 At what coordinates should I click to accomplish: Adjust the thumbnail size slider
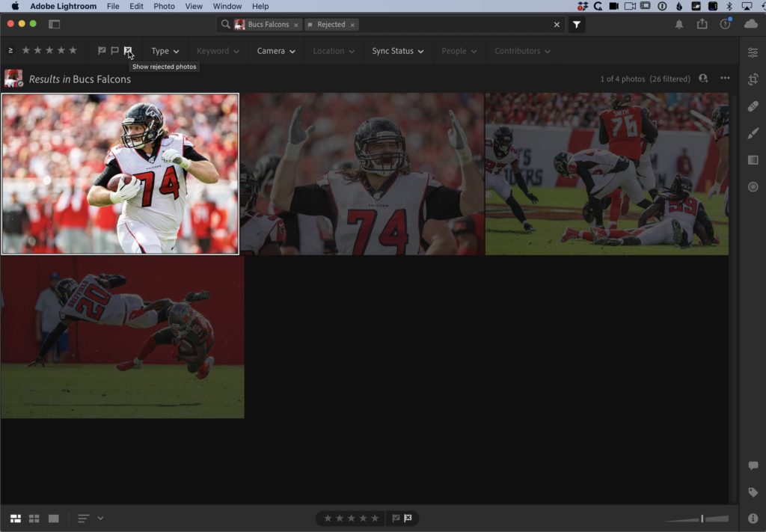point(702,519)
